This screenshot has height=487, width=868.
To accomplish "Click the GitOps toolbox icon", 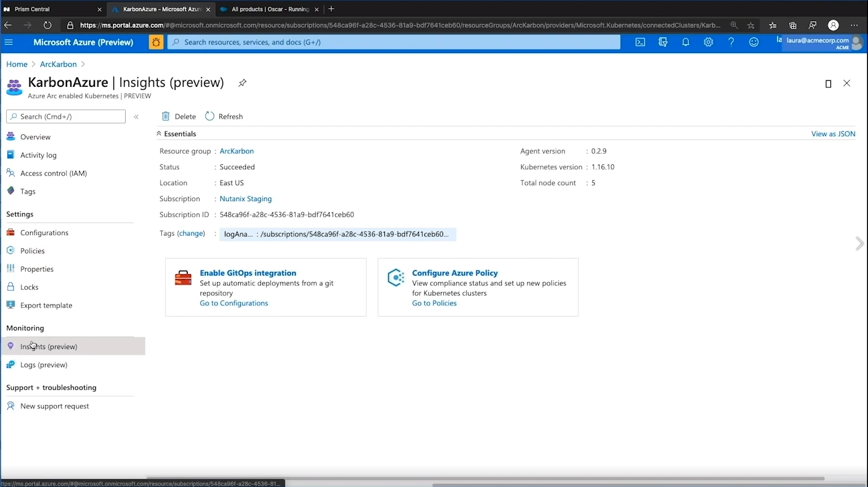I will tap(183, 277).
